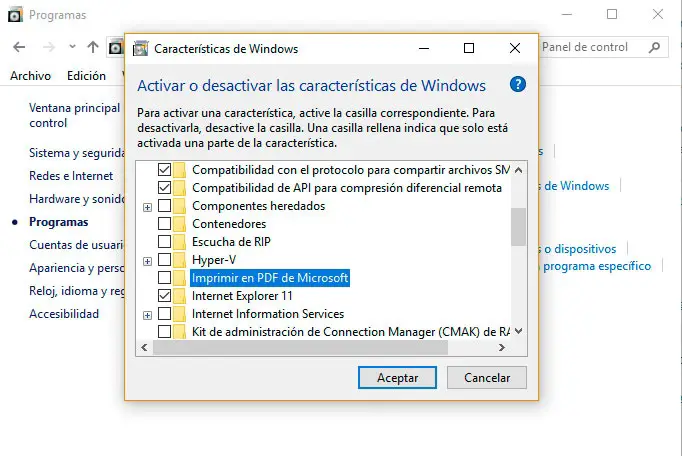
Task: Click the scroll up arrow of the features list
Action: 518,170
